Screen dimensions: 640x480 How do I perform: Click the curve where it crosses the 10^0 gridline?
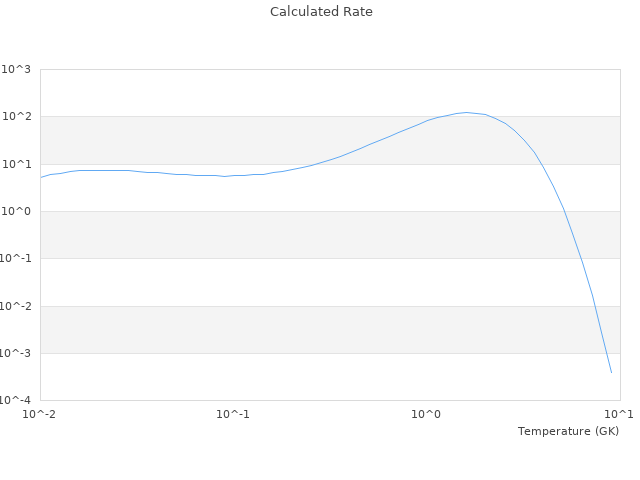tap(564, 211)
